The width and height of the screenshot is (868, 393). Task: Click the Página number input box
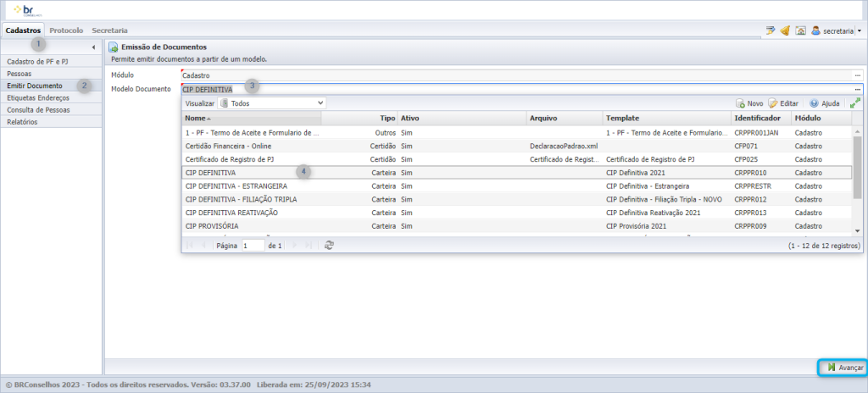coord(253,246)
